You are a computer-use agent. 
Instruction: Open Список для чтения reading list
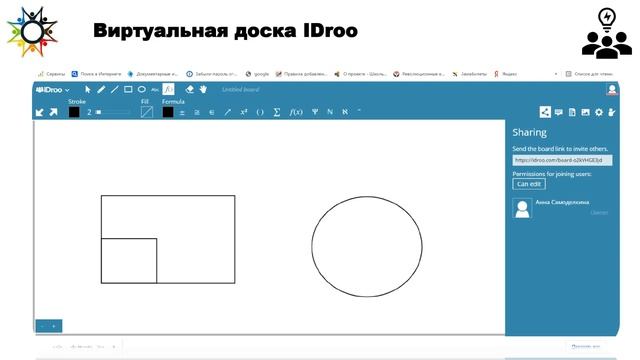coord(589,74)
